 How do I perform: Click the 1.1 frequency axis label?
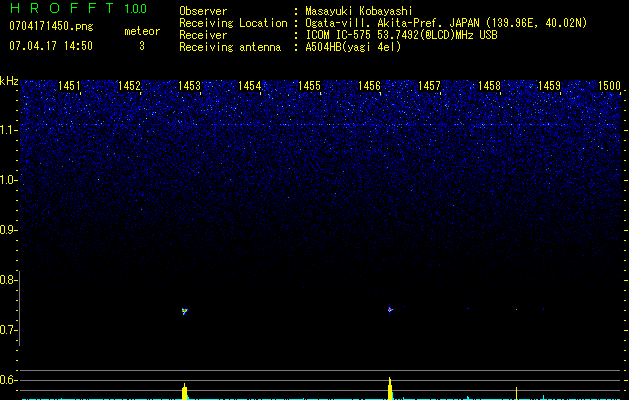(x=9, y=130)
